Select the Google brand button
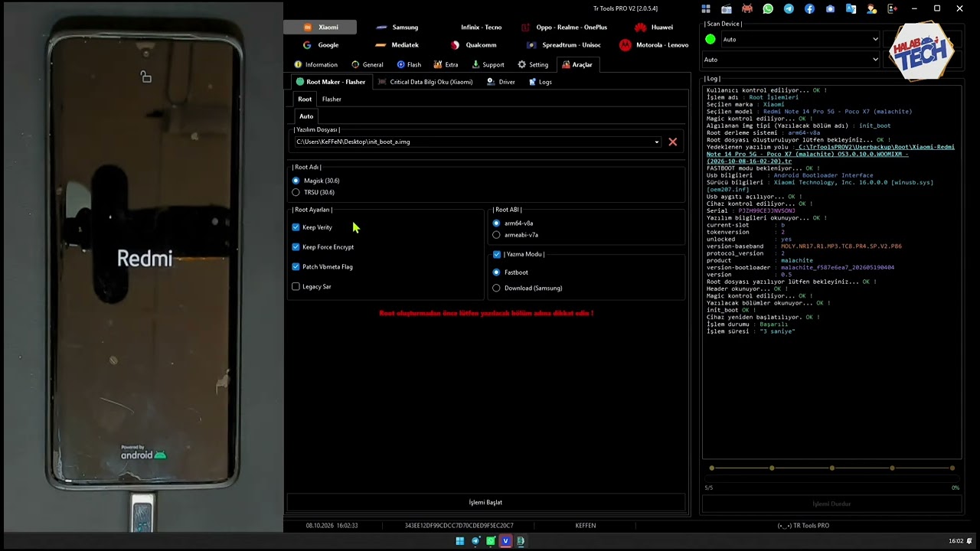This screenshot has height=551, width=980. click(x=320, y=45)
